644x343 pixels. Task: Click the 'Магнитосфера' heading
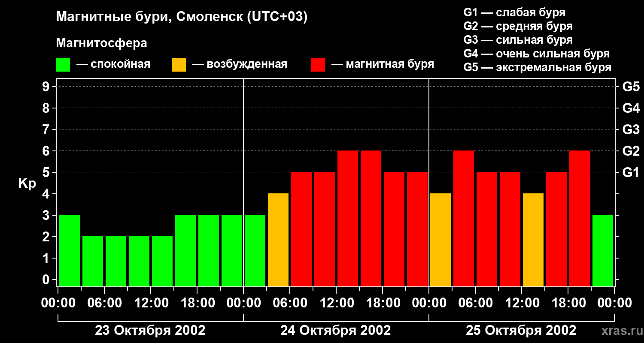(x=101, y=43)
